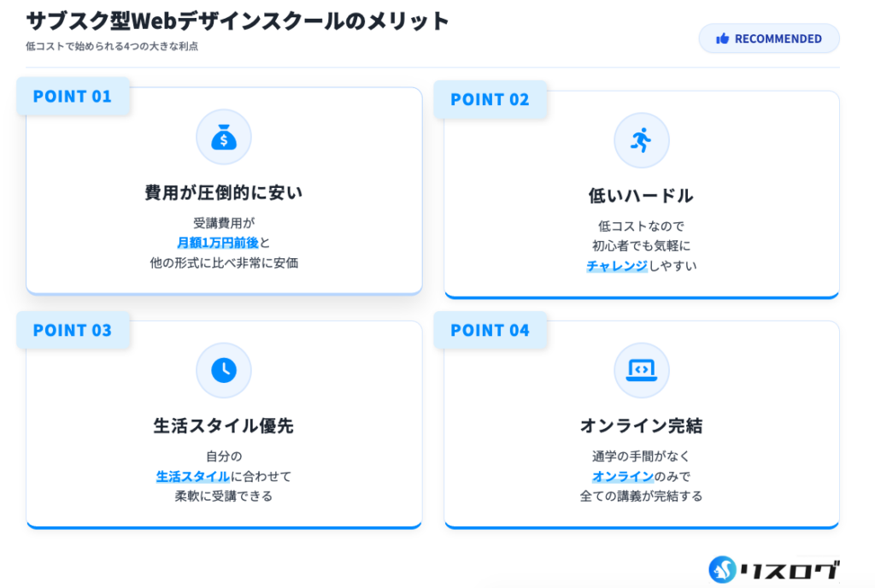Click the heading オンライン完結
Viewport: 875px width, 588px height.
point(641,426)
